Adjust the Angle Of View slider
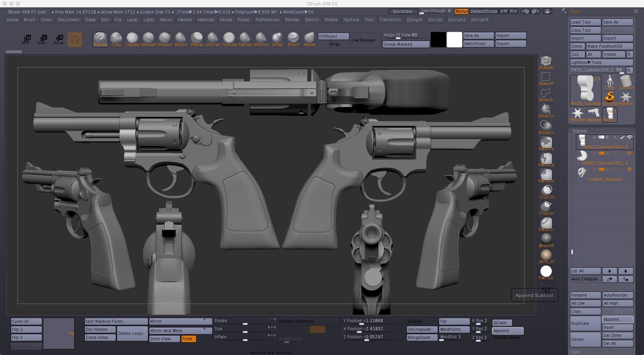This screenshot has height=355, width=644. [405, 36]
